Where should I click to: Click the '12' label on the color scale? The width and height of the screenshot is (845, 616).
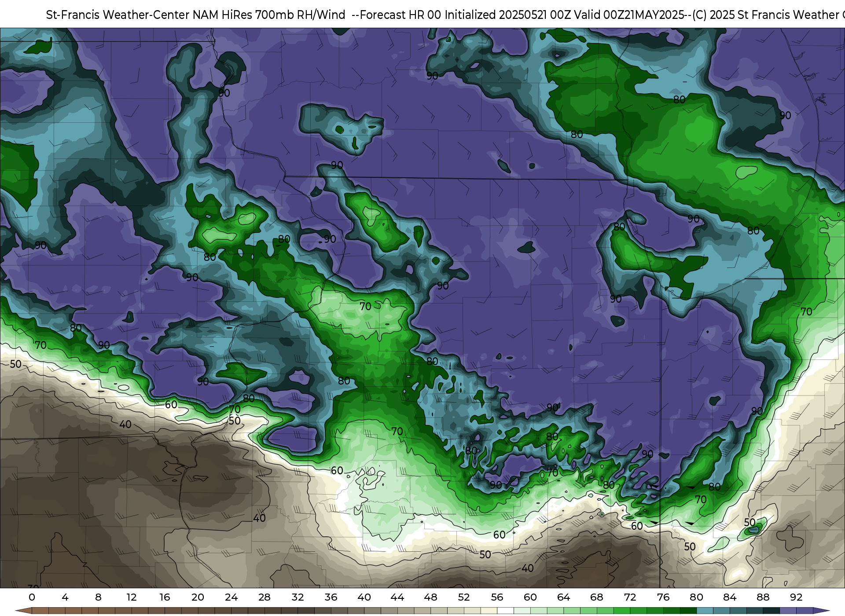click(x=132, y=597)
